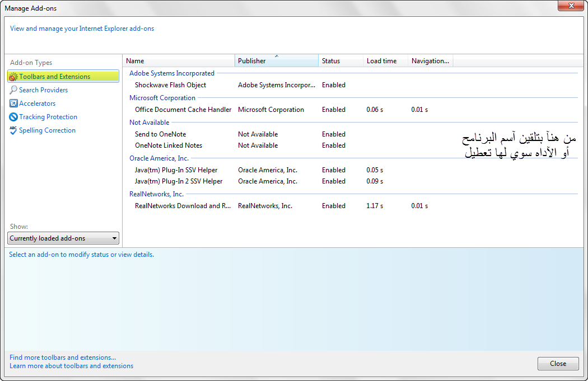The width and height of the screenshot is (588, 381).
Task: Choose the Accelerators icon in sidebar
Action: [13, 104]
